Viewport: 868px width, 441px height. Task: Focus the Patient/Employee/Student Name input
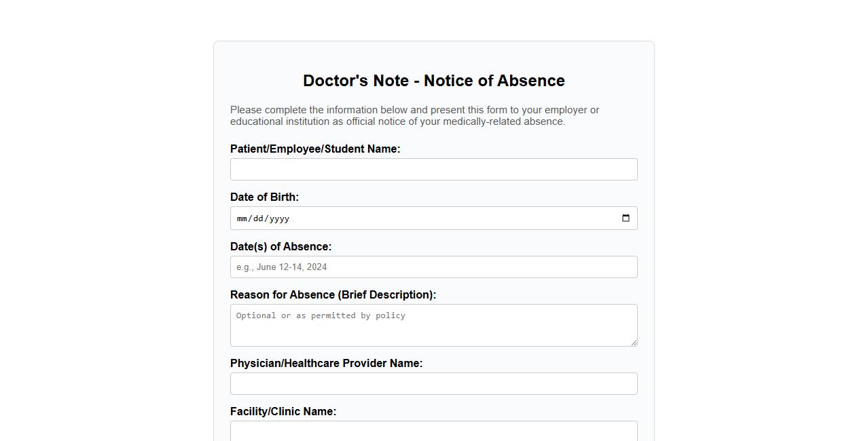point(433,169)
